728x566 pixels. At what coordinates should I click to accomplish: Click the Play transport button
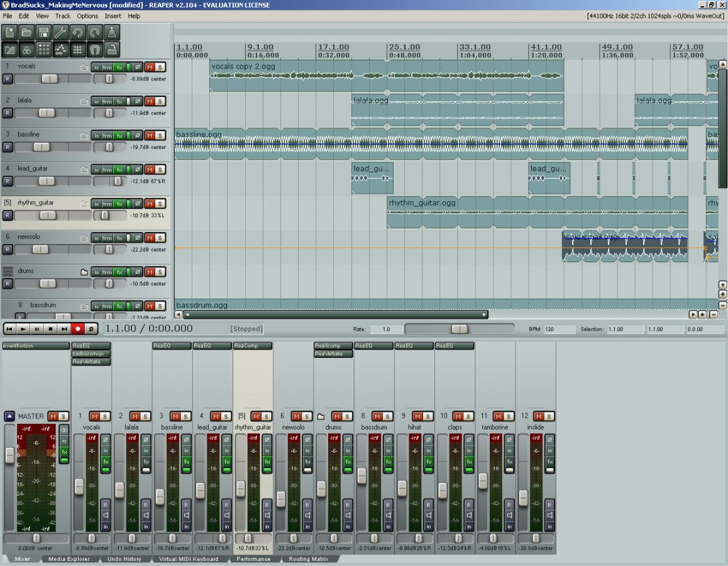coord(23,329)
